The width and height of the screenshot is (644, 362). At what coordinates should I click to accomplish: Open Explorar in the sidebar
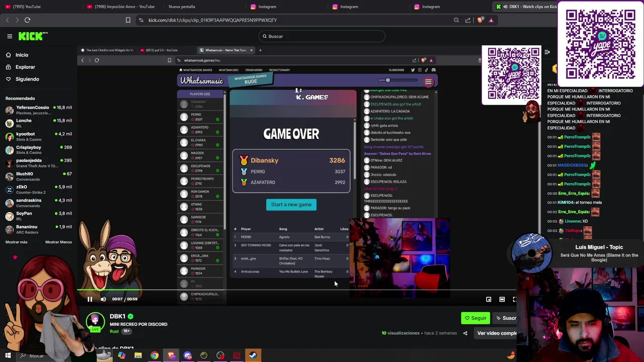click(x=25, y=67)
